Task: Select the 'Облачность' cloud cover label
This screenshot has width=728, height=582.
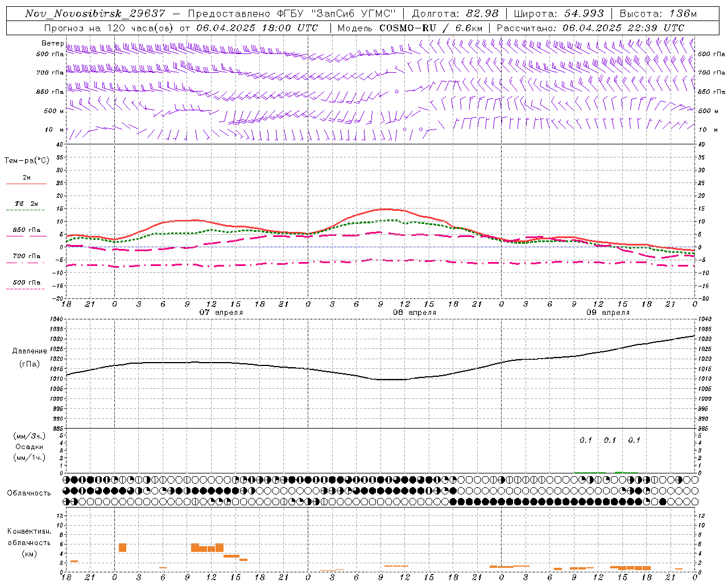Action: (29, 493)
